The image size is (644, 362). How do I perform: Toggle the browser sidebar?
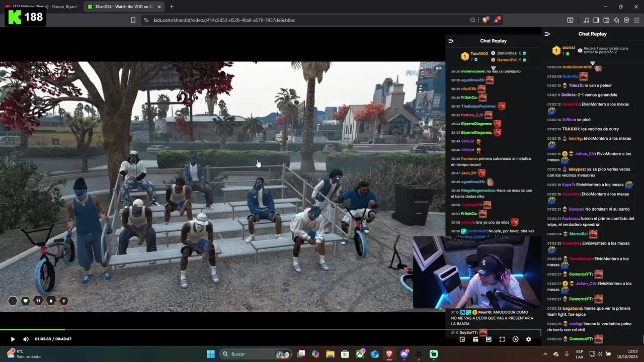click(596, 20)
